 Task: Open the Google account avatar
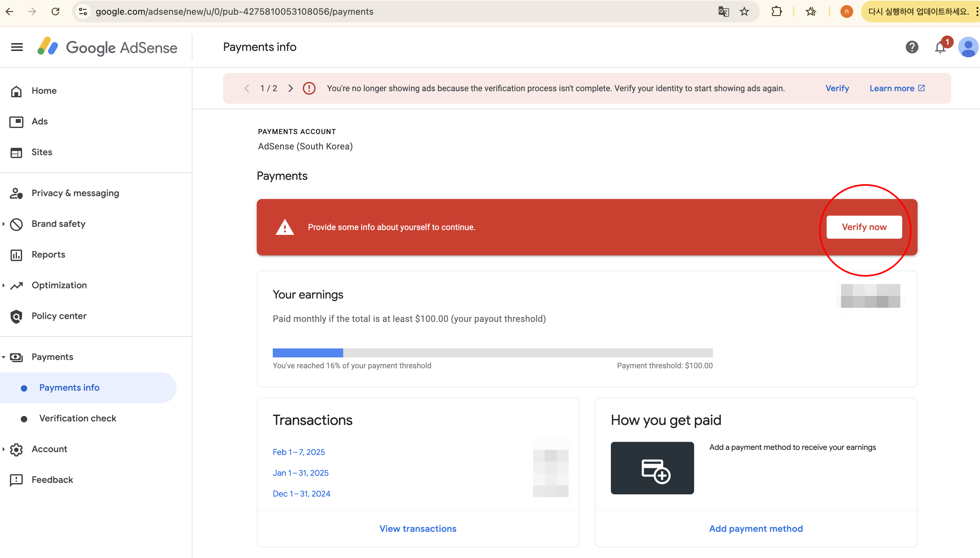click(x=968, y=47)
